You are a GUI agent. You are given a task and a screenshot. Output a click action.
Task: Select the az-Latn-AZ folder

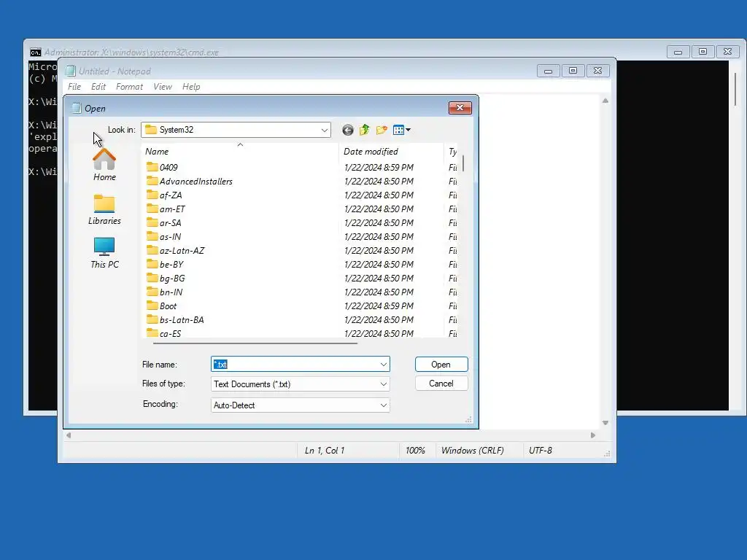(175, 250)
